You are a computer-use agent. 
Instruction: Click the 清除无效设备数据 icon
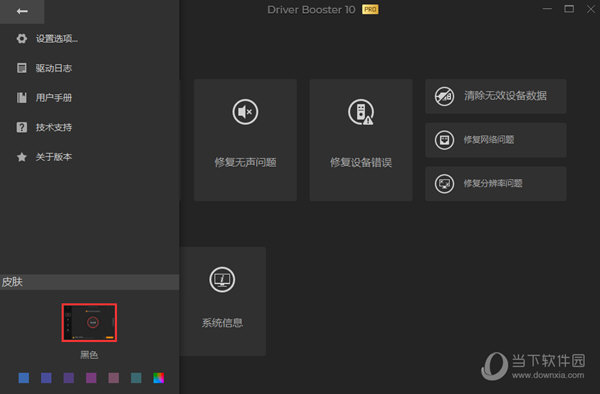coord(444,96)
